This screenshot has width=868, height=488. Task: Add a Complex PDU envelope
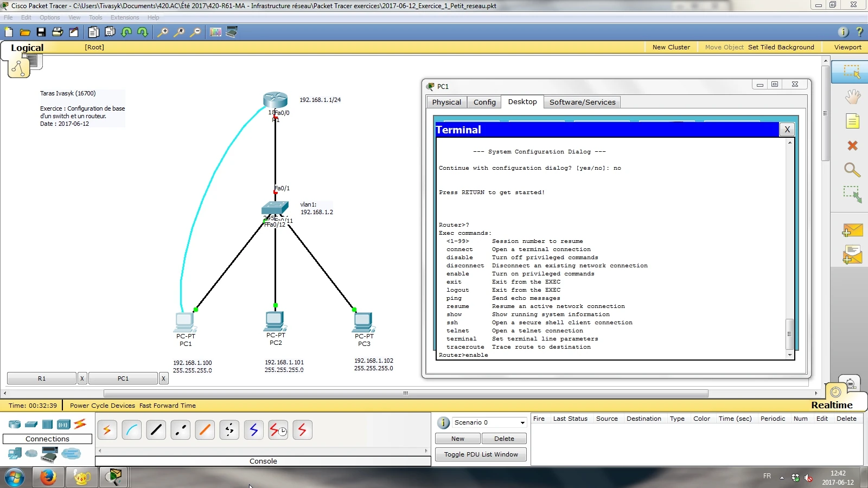[852, 255]
